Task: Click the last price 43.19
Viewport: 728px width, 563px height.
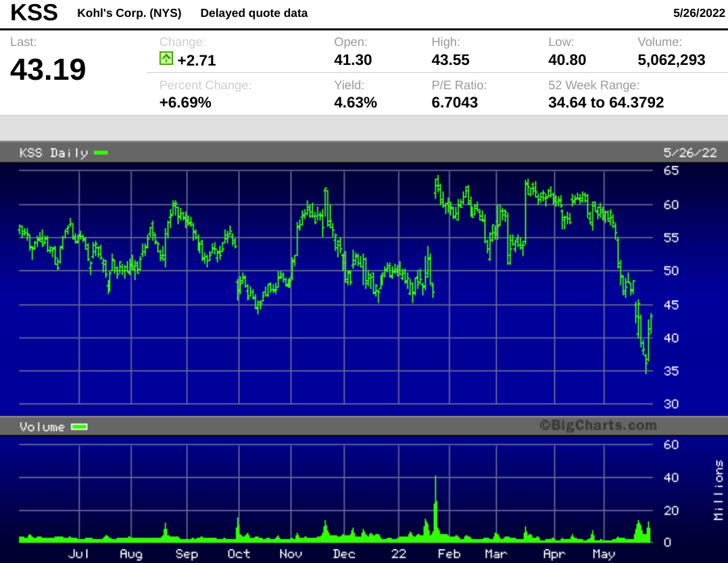Action: pos(48,70)
